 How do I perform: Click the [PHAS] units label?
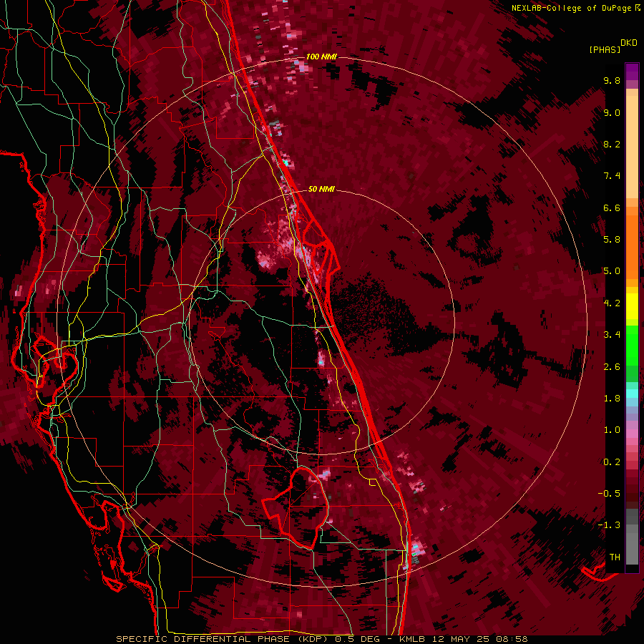(605, 50)
